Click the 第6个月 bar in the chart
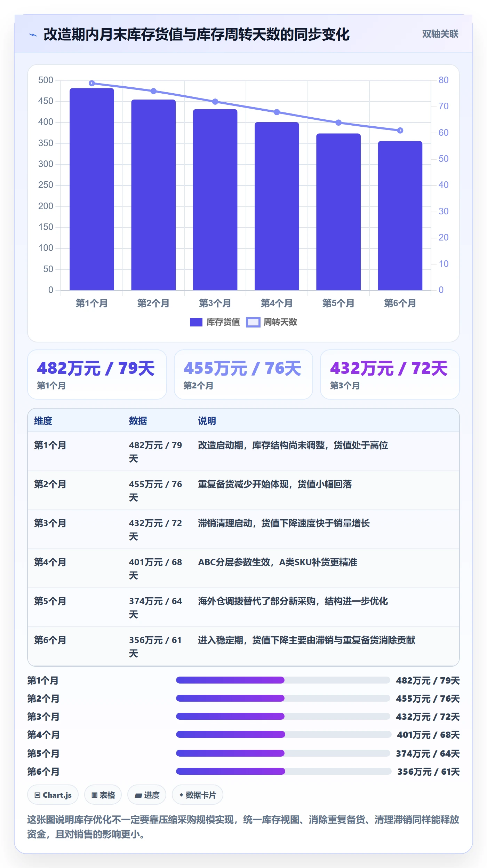This screenshot has height=868, width=487. (x=400, y=215)
